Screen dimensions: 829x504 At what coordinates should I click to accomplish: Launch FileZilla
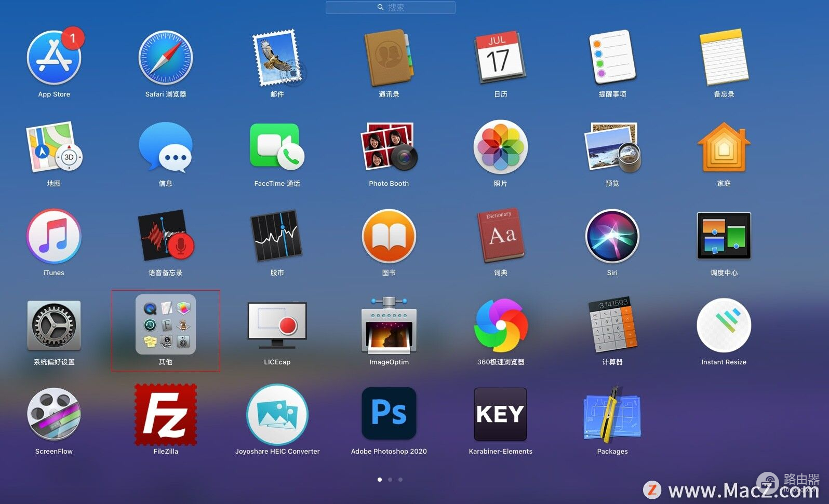166,415
